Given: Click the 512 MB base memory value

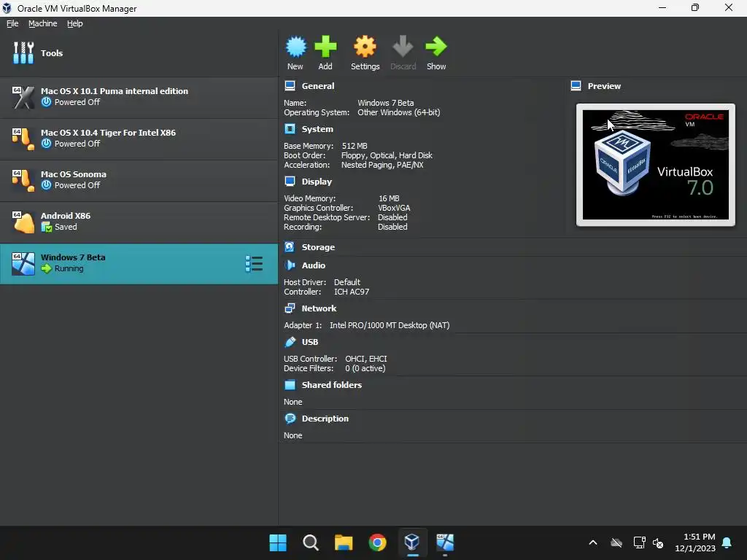Looking at the screenshot, I should tap(355, 146).
